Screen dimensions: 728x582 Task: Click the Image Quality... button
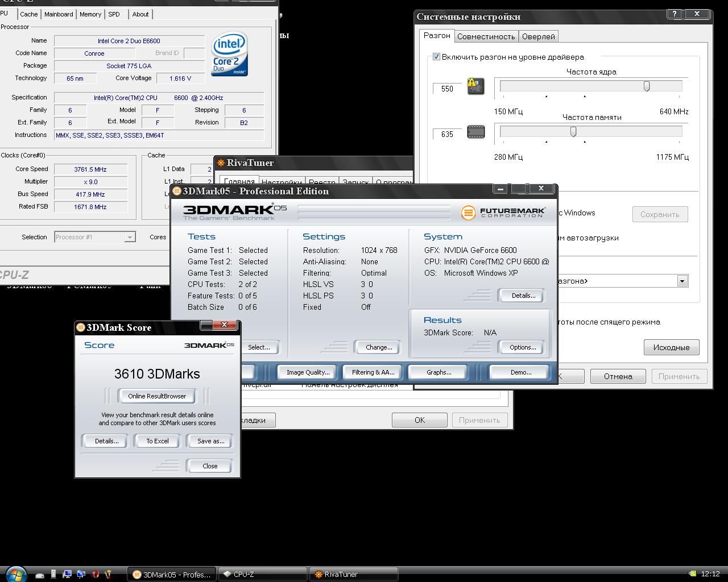tap(308, 372)
